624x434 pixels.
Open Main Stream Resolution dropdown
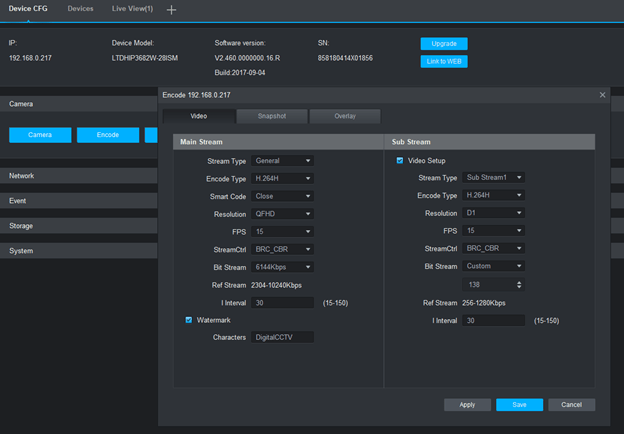tap(283, 213)
